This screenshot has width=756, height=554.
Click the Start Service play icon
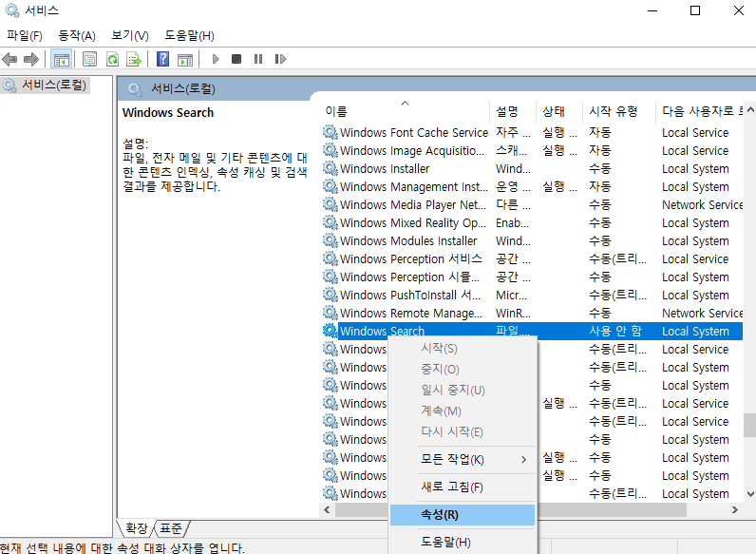[x=216, y=59]
